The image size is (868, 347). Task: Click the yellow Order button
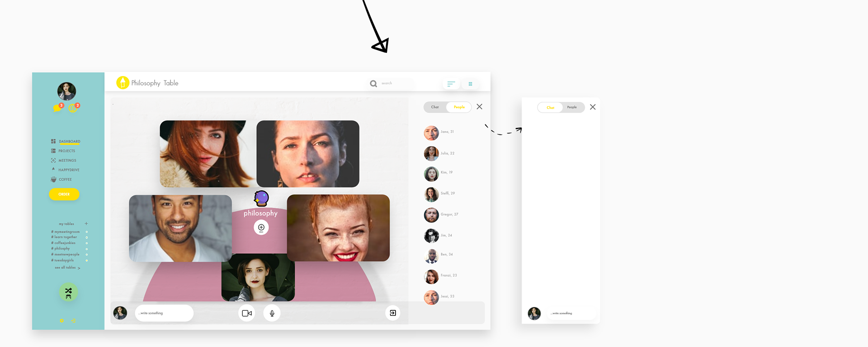coord(64,194)
